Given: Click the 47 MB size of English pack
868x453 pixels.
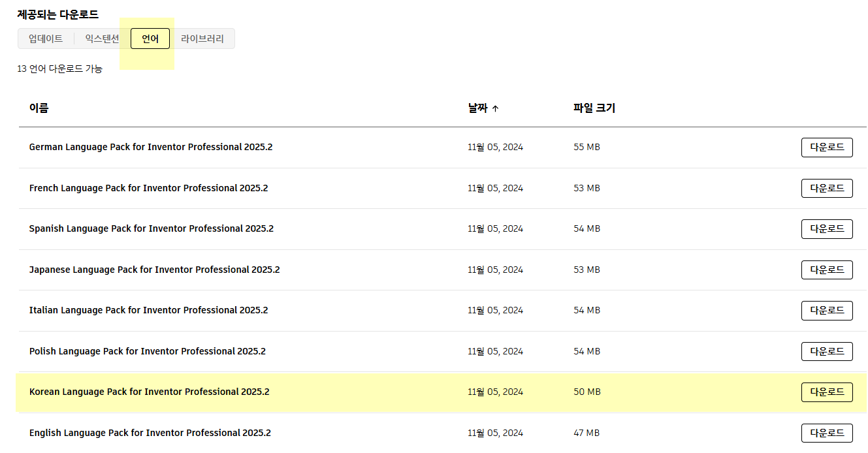Looking at the screenshot, I should (587, 433).
